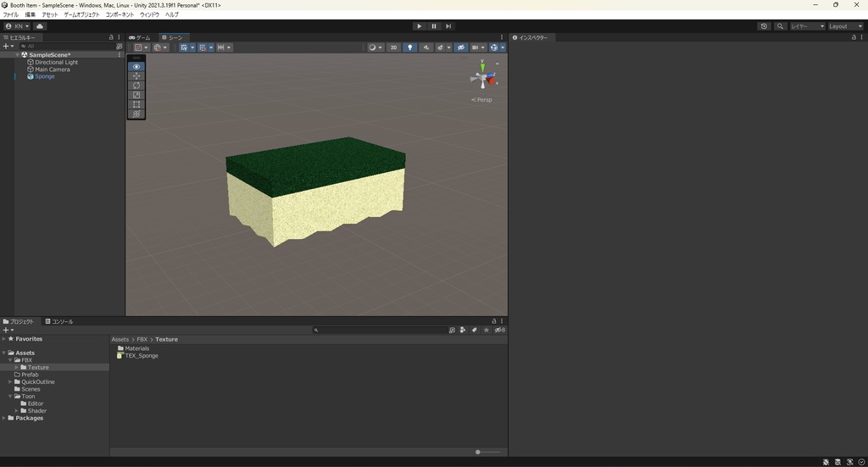Open global search magnifier icon
This screenshot has width=868, height=467.
point(780,26)
